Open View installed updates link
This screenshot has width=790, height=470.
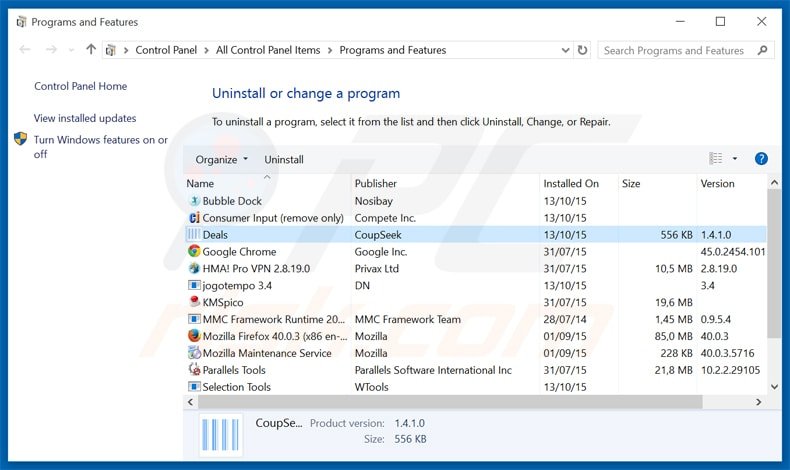coord(85,118)
